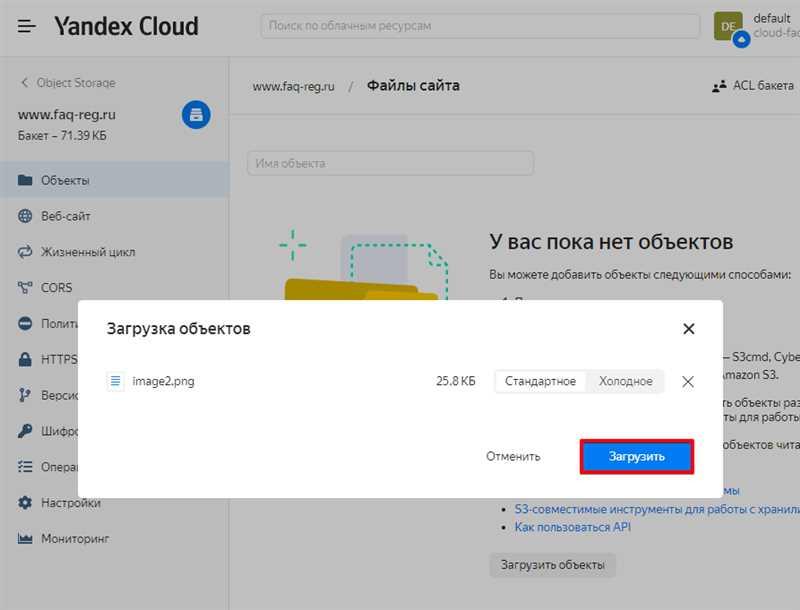Click Загрузить объекты button on page
The width and height of the screenshot is (800, 610).
tap(553, 565)
